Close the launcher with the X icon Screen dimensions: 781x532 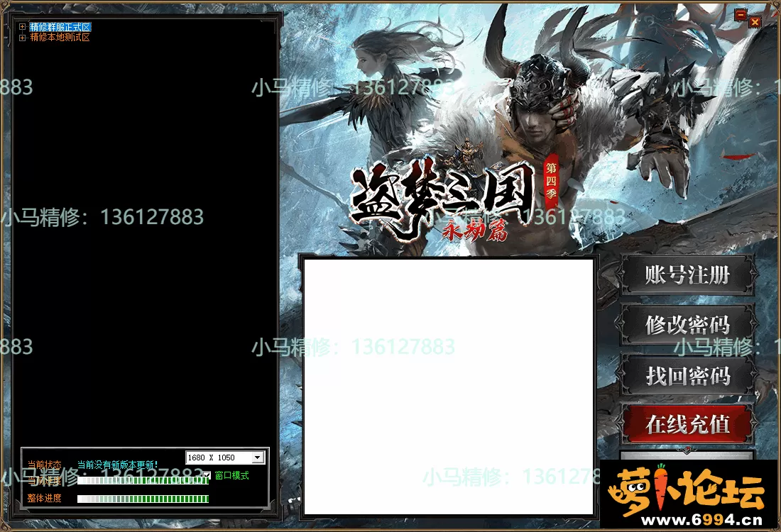pos(755,22)
